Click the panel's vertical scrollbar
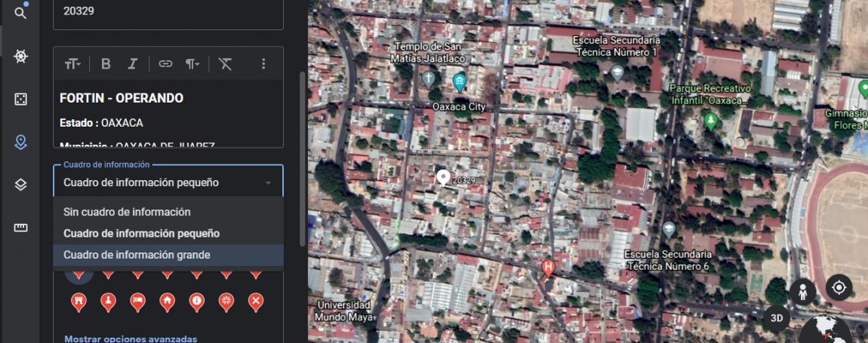 coord(302,159)
